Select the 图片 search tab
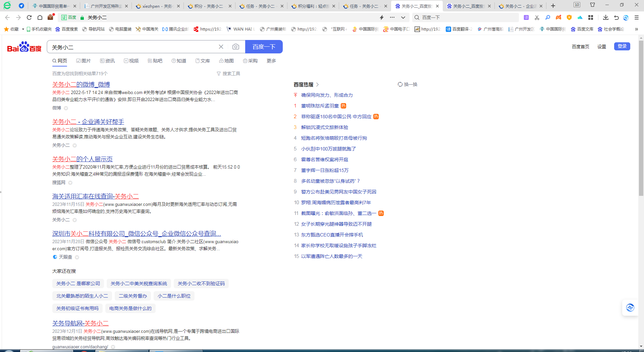Screen dimensions: 644x352 84,61
